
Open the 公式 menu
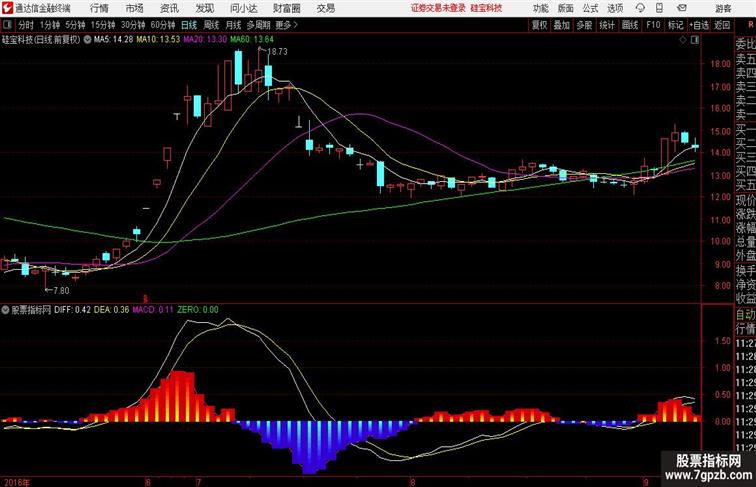click(x=590, y=8)
